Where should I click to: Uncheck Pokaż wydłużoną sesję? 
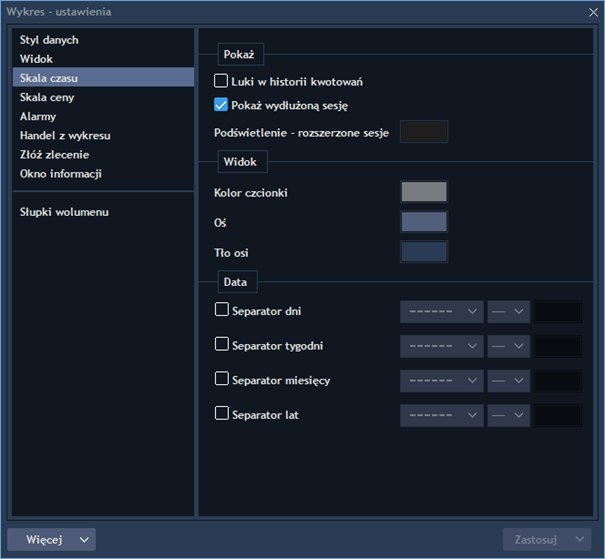click(x=221, y=105)
